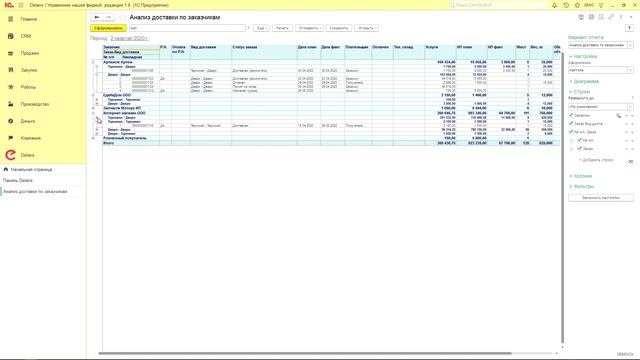Open the help question mark button
Screen dimensions: 640x360
tap(629, 28)
